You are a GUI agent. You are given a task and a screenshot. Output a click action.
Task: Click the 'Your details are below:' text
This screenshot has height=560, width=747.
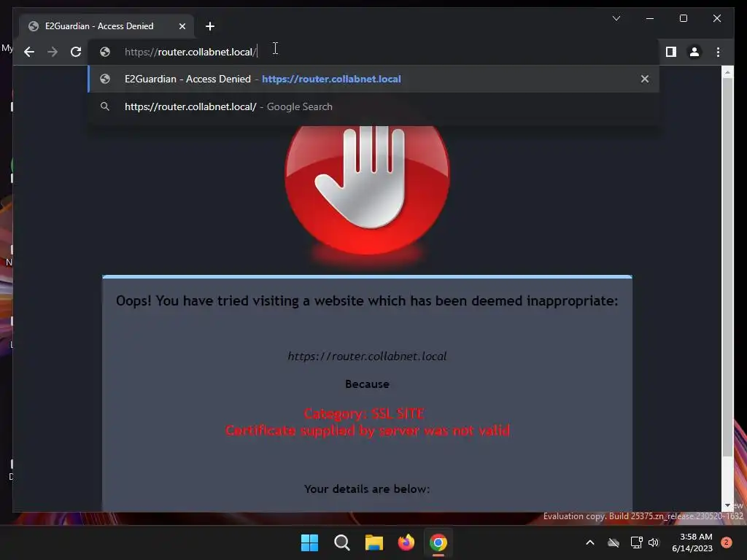point(367,489)
